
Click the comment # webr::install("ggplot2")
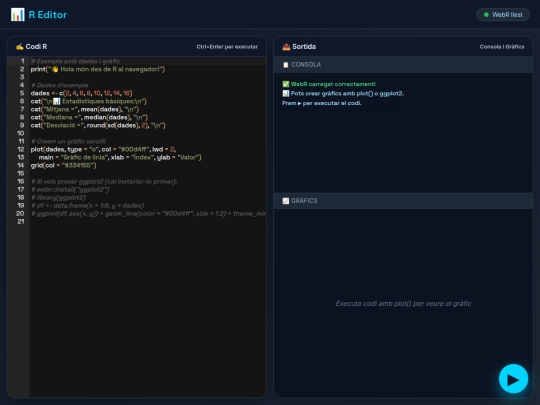[70, 189]
